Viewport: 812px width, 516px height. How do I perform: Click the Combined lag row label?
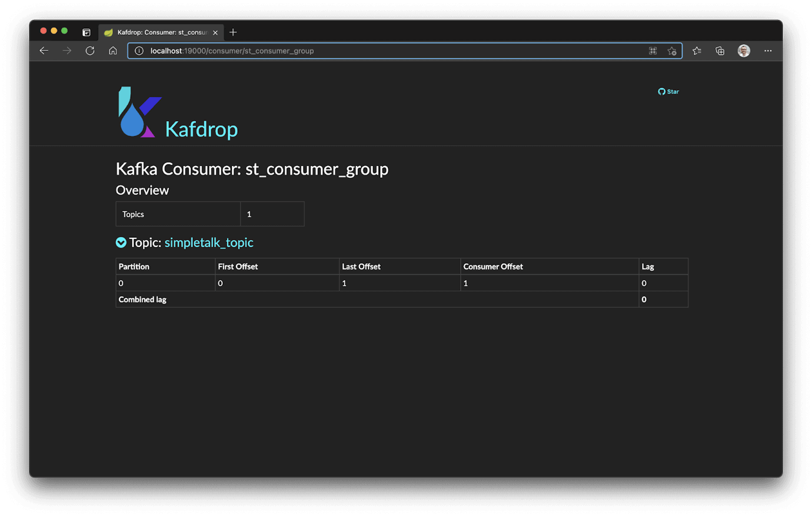(x=142, y=299)
